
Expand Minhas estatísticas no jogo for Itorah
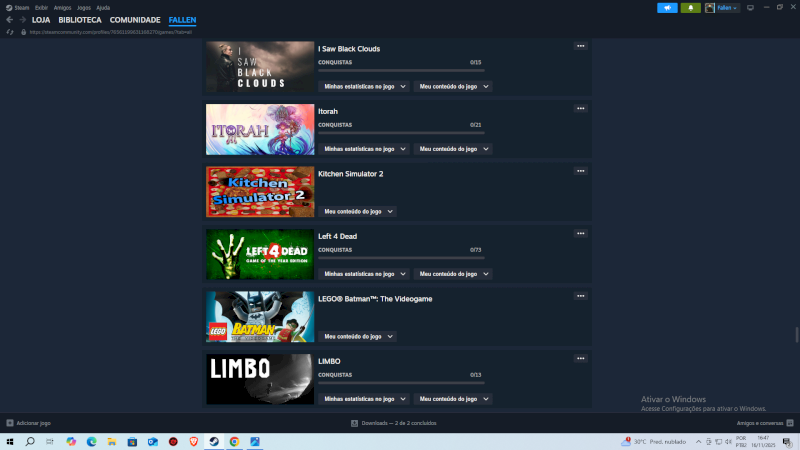coord(364,149)
